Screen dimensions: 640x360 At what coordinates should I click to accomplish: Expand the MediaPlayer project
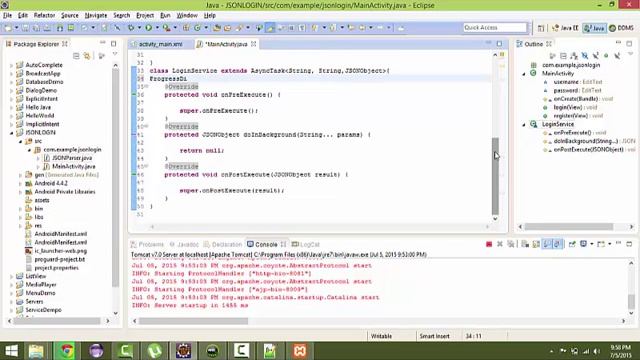tap(11, 285)
